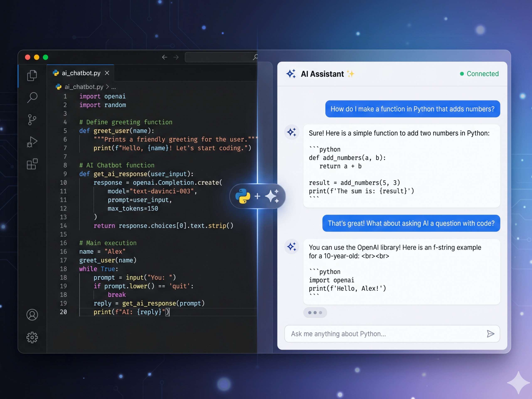532x399 pixels.
Task: Select ai_chatbot.py in the breadcrumb
Action: pos(84,87)
